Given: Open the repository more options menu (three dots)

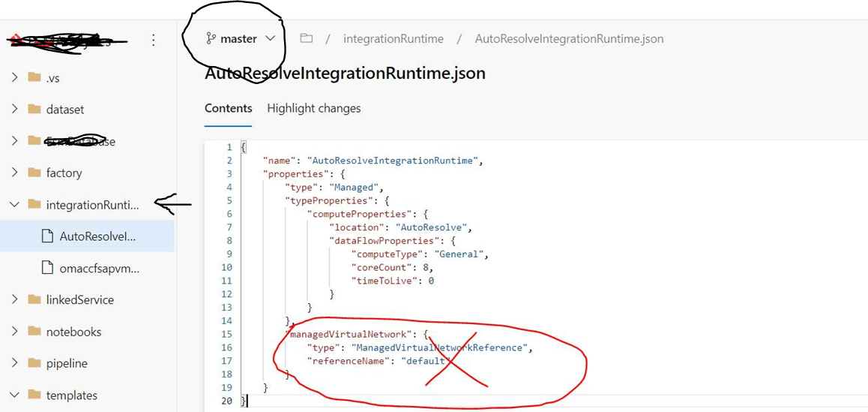Looking at the screenshot, I should click(x=154, y=40).
